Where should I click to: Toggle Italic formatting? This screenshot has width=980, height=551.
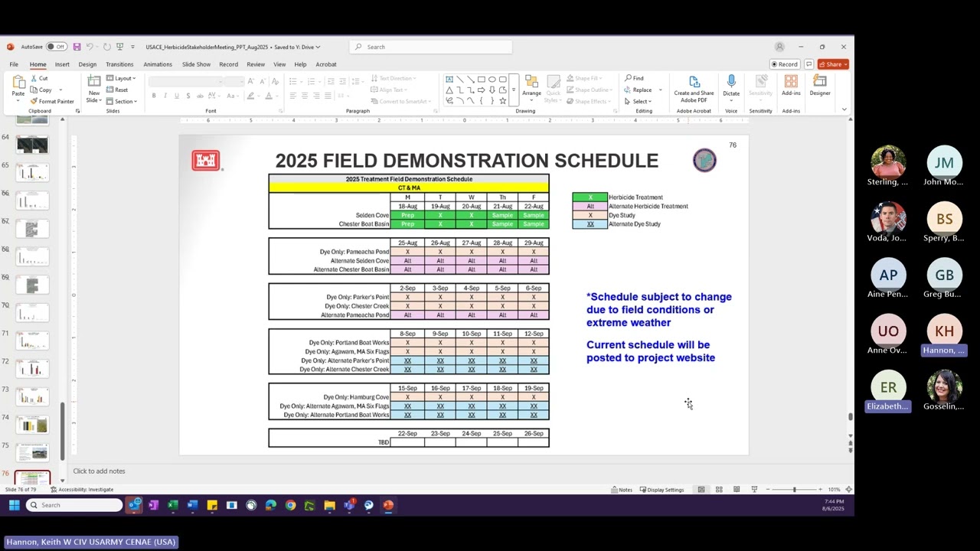(x=165, y=96)
